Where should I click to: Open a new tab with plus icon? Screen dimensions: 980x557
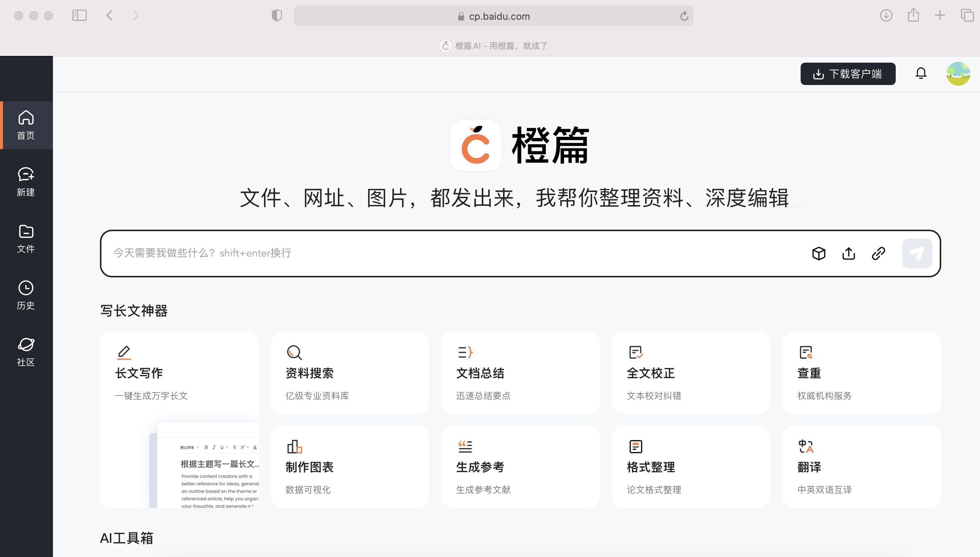click(940, 15)
